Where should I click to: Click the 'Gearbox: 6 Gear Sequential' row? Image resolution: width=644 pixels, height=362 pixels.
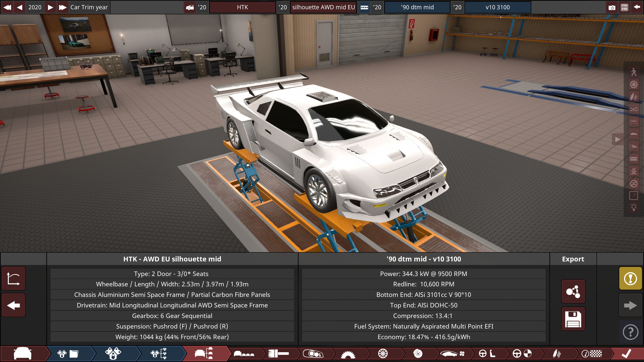pos(172,316)
